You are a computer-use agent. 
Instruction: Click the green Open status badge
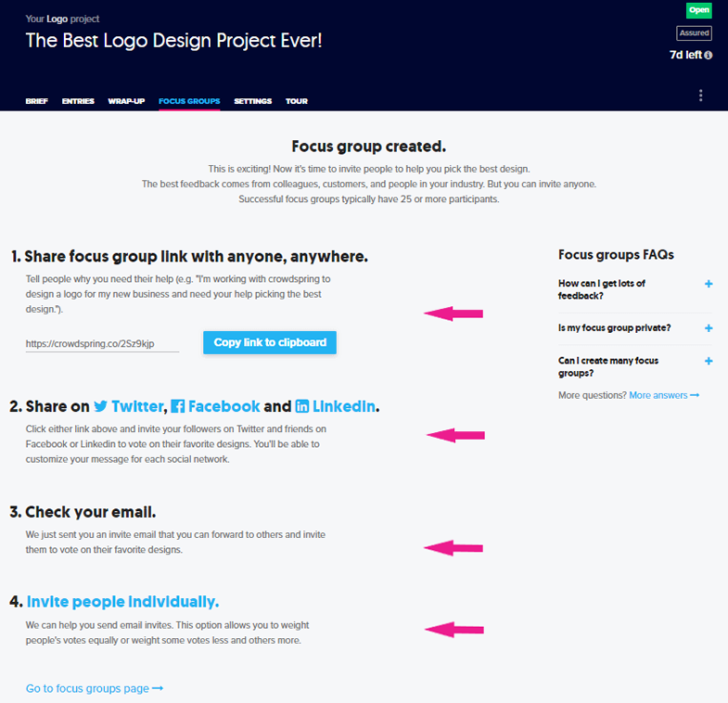[698, 10]
